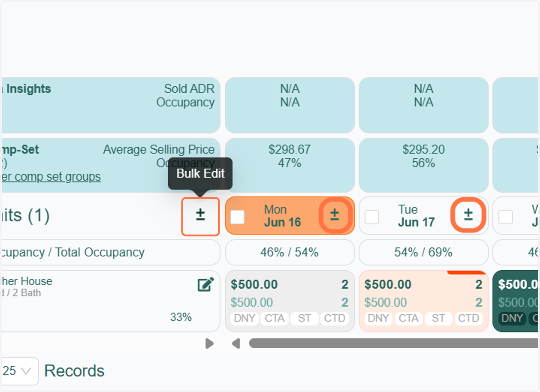Image resolution: width=540 pixels, height=392 pixels.
Task: Open bulk edit for Mon Jun 16
Action: coord(335,215)
